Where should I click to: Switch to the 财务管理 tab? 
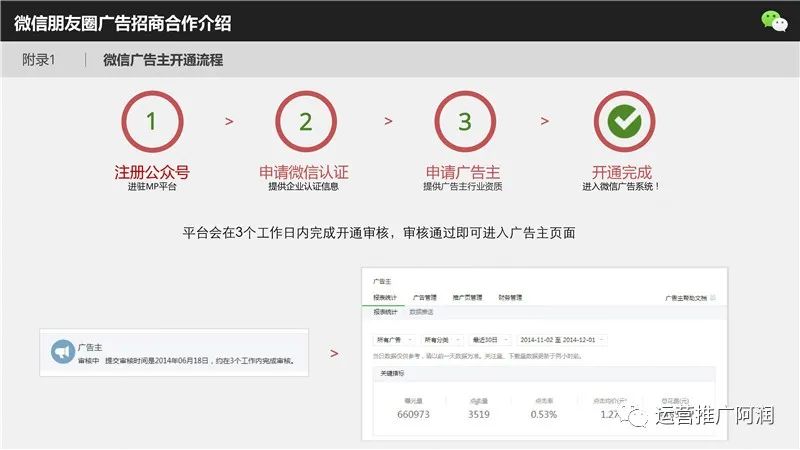[x=510, y=297]
